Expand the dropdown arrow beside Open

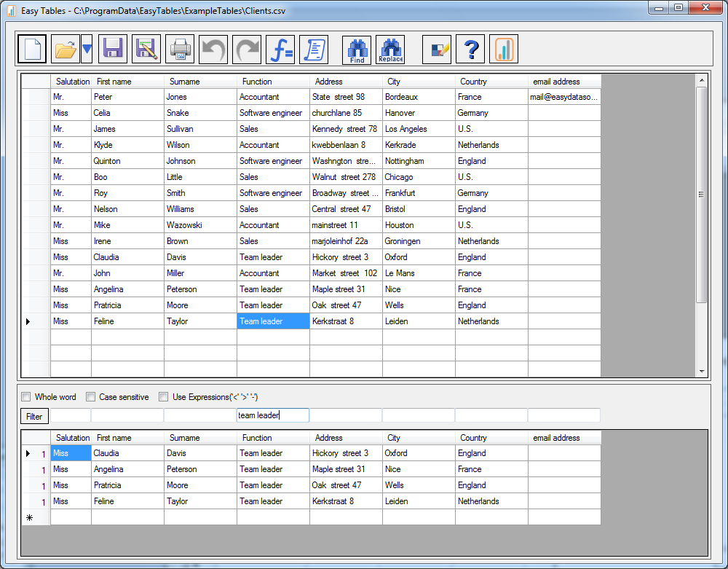pyautogui.click(x=87, y=50)
